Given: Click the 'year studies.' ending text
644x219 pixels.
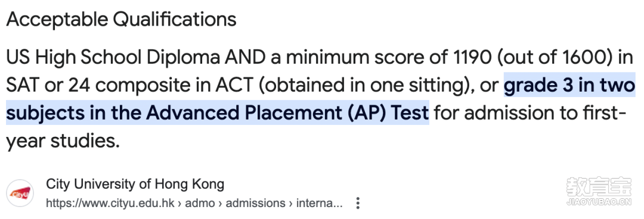Looking at the screenshot, I should (63, 140).
